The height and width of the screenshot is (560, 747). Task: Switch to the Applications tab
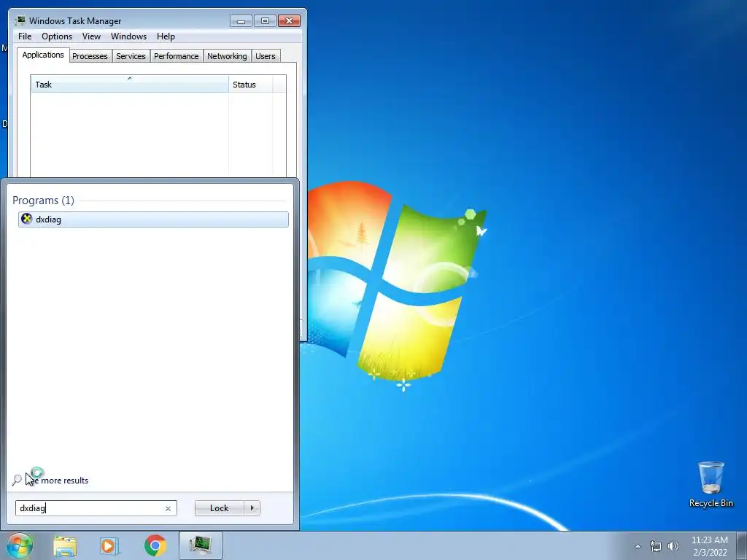point(43,55)
